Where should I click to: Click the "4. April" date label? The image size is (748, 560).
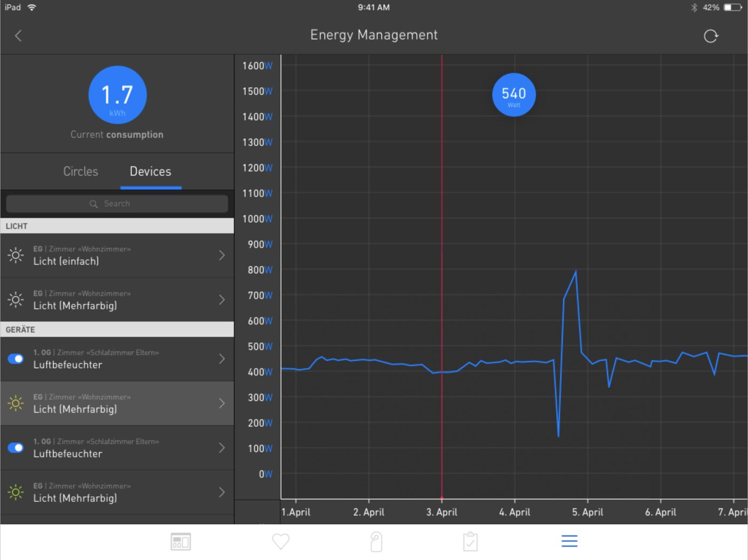click(x=515, y=512)
